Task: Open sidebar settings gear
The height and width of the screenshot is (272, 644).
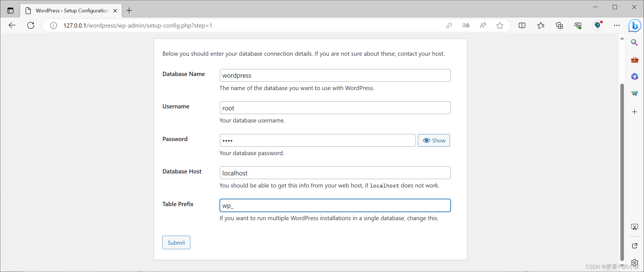Action: 634,263
